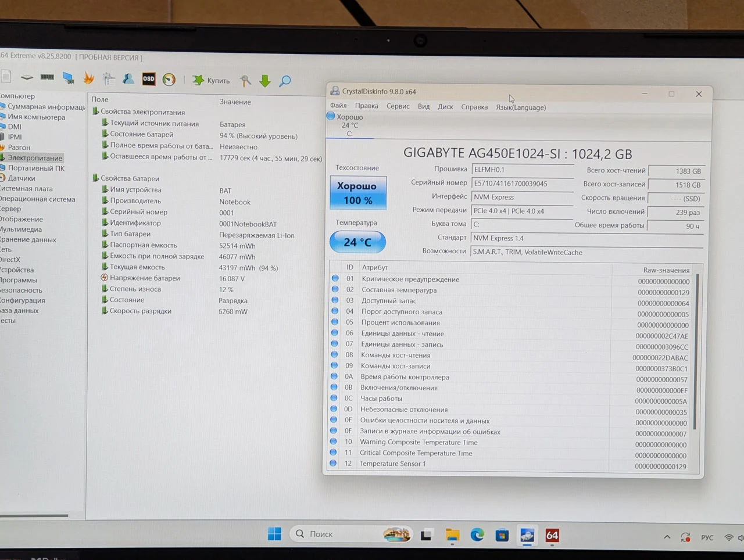Image resolution: width=744 pixels, height=560 pixels.
Task: Open the Файл menu in CrystalDiskInfo
Action: point(338,106)
